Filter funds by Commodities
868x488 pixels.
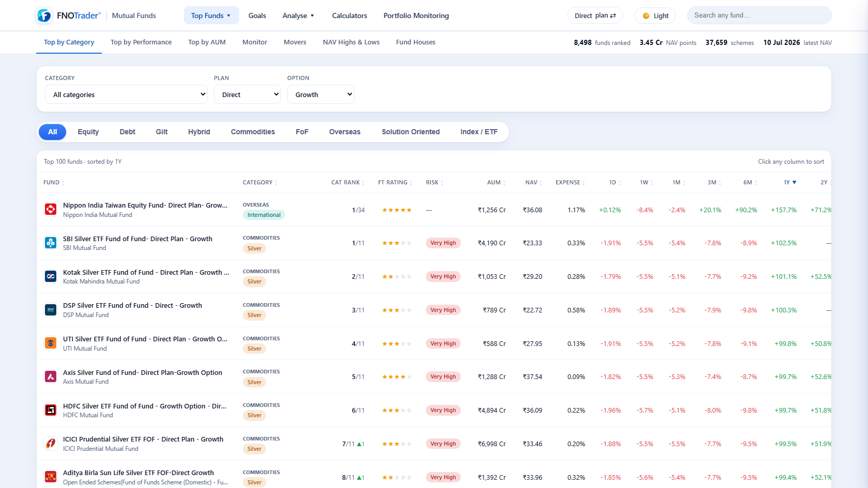click(253, 132)
